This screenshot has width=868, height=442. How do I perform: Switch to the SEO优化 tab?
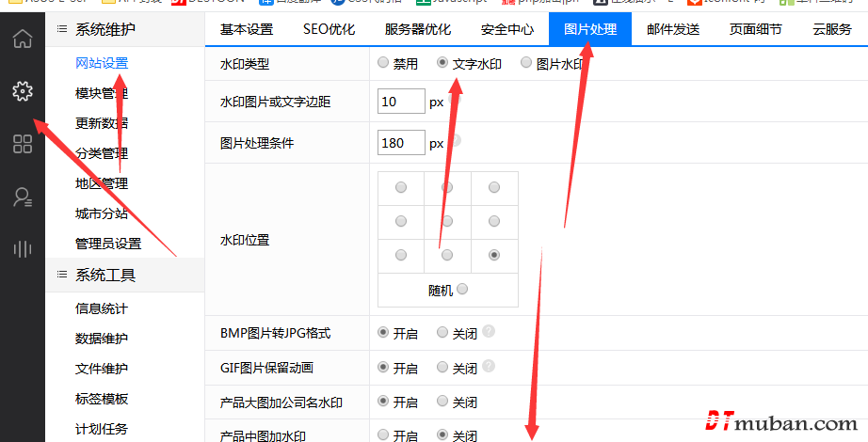[x=329, y=29]
